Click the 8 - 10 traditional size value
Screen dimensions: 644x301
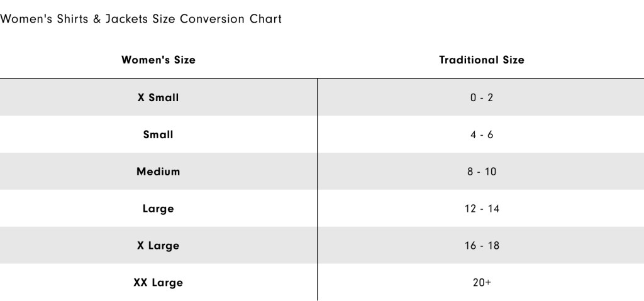(482, 172)
